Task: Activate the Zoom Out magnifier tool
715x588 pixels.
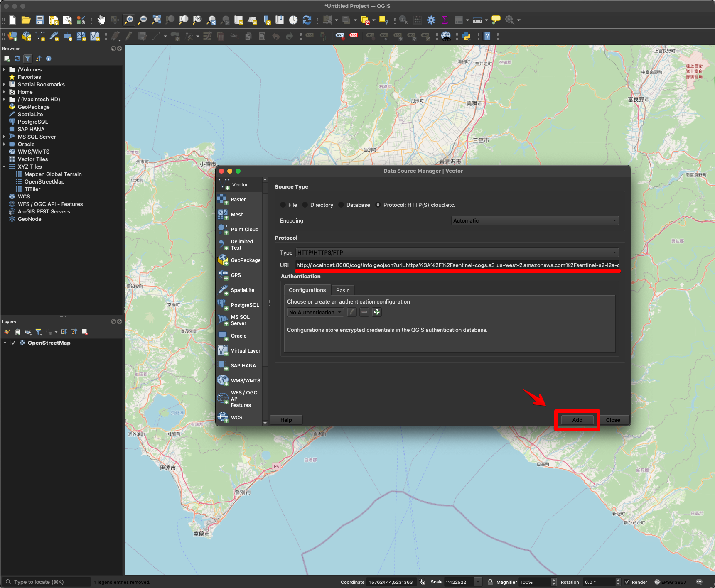Action: 143,20
